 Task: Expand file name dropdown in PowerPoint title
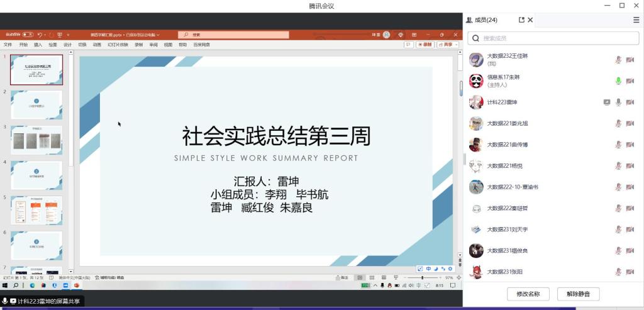pos(158,35)
